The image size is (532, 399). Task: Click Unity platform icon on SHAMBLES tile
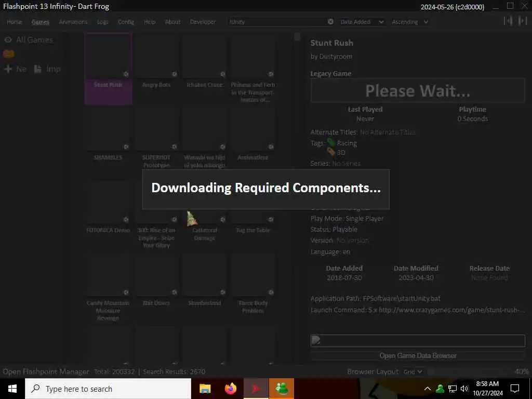pyautogui.click(x=126, y=147)
